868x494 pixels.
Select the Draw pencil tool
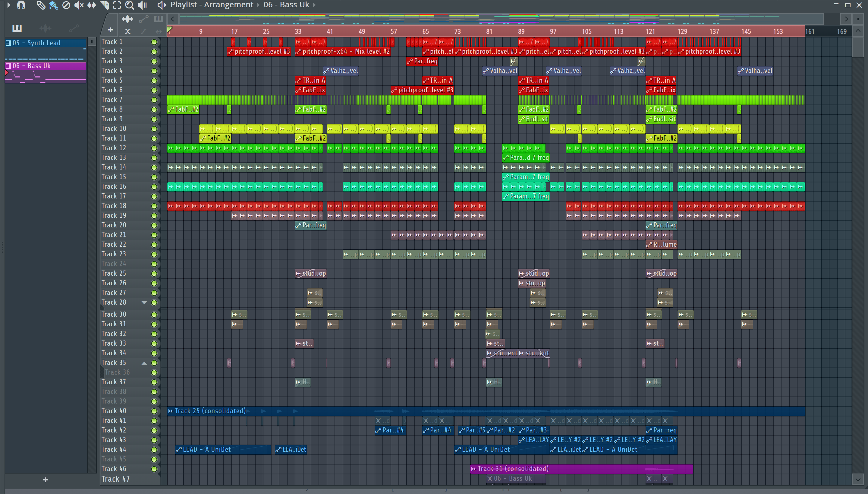[41, 5]
